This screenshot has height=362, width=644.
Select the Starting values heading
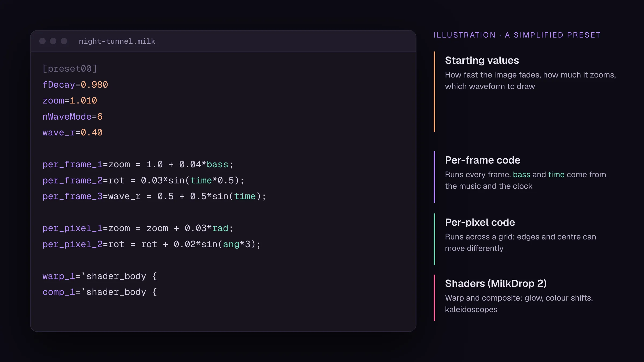click(482, 60)
